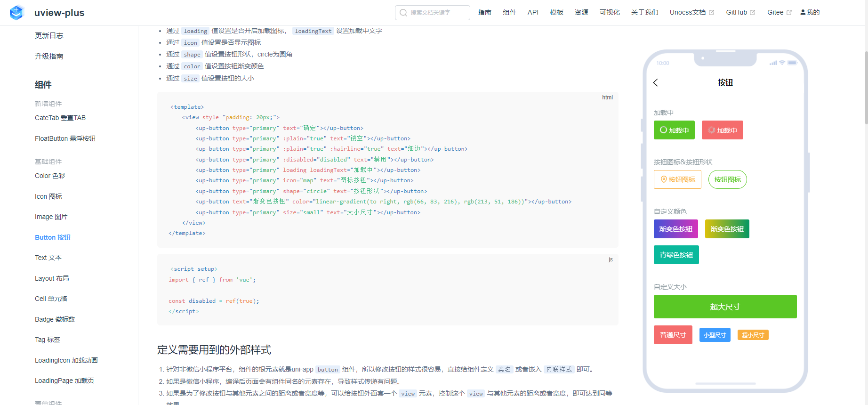
Task: Click the user icon beside 我的
Action: pos(803,12)
